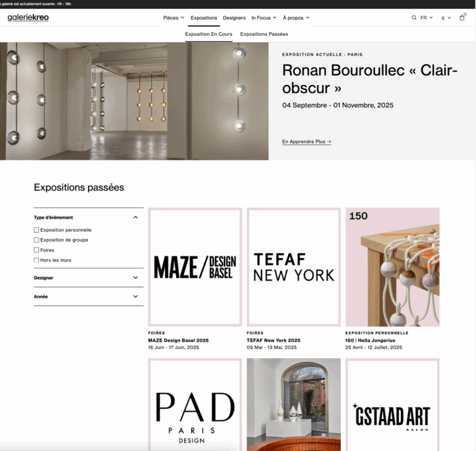
Task: Click the Expositions passées heading
Action: coord(79,187)
